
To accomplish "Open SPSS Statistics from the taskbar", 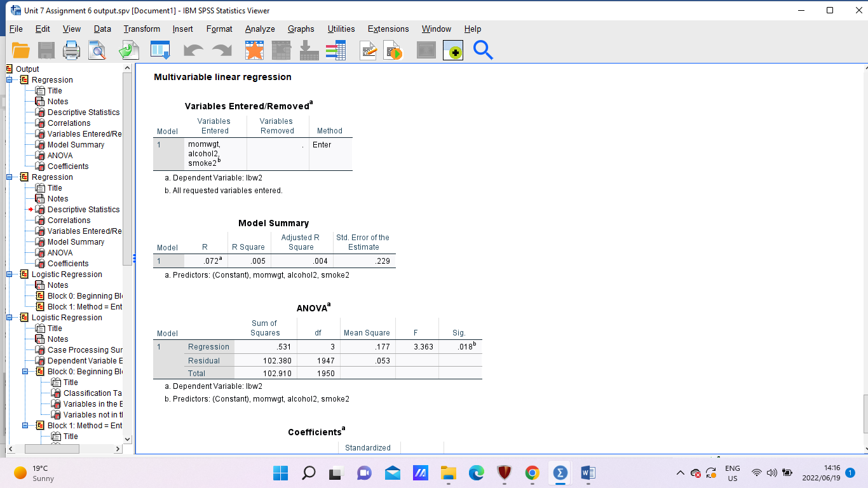I will [x=559, y=473].
